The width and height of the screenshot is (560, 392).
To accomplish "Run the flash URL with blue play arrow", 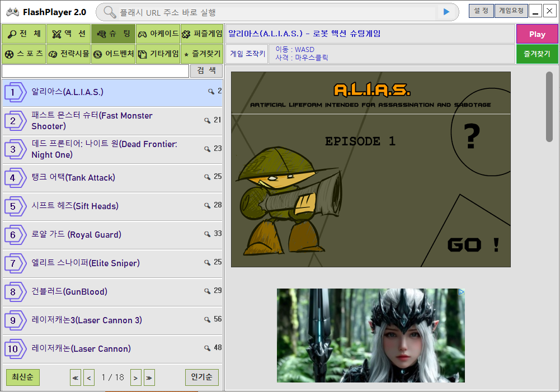I will (446, 12).
